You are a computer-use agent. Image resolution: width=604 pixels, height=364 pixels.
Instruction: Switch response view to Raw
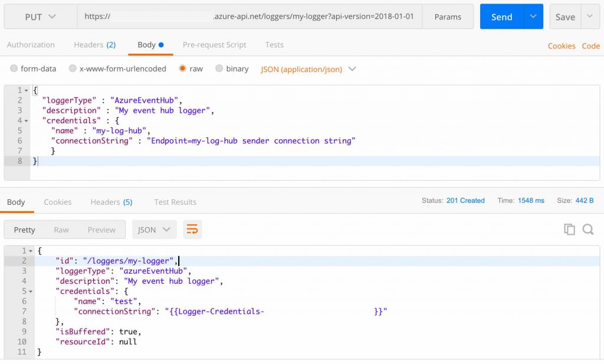click(x=61, y=229)
